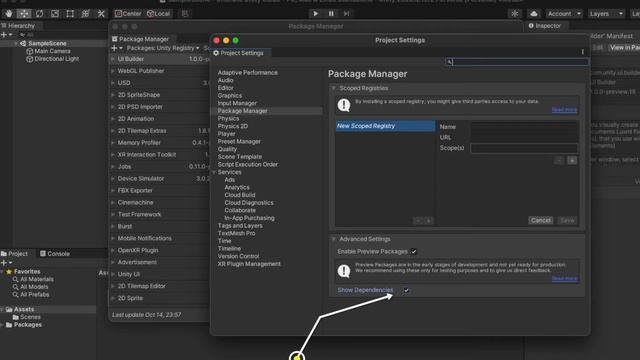Click the Step frame button

click(x=346, y=13)
